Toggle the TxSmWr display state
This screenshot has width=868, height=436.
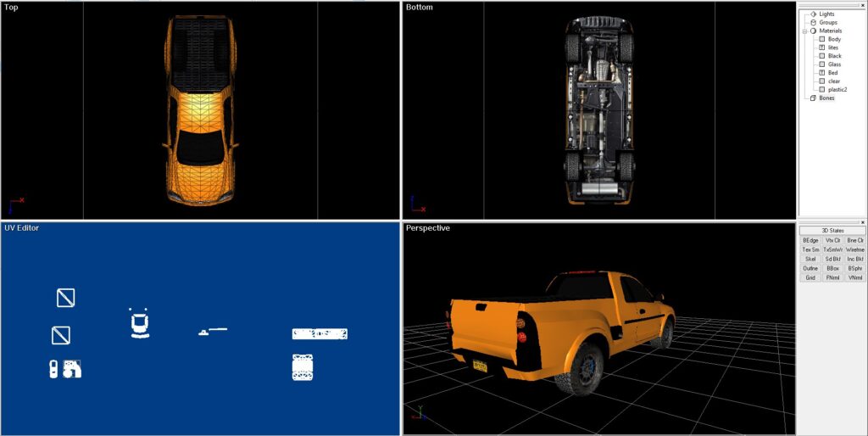832,250
